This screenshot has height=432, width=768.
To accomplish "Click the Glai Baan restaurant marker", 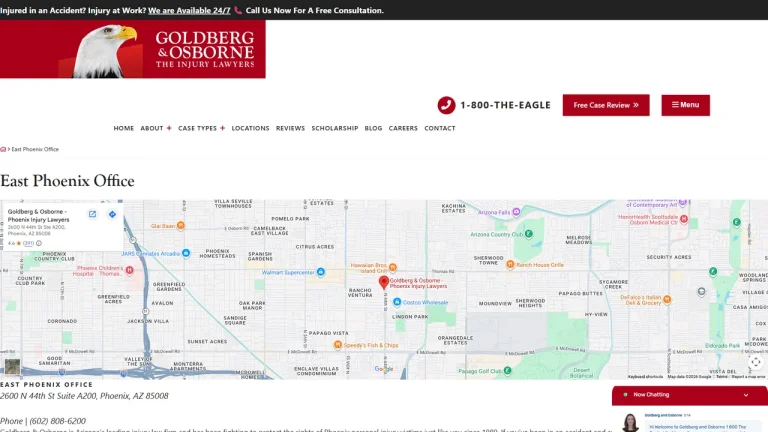I will pos(181,226).
